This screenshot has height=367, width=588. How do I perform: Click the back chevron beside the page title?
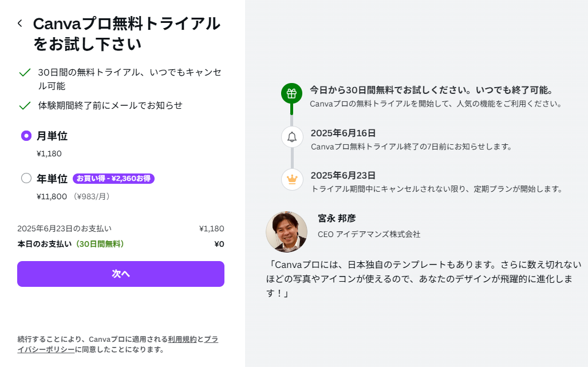19,23
